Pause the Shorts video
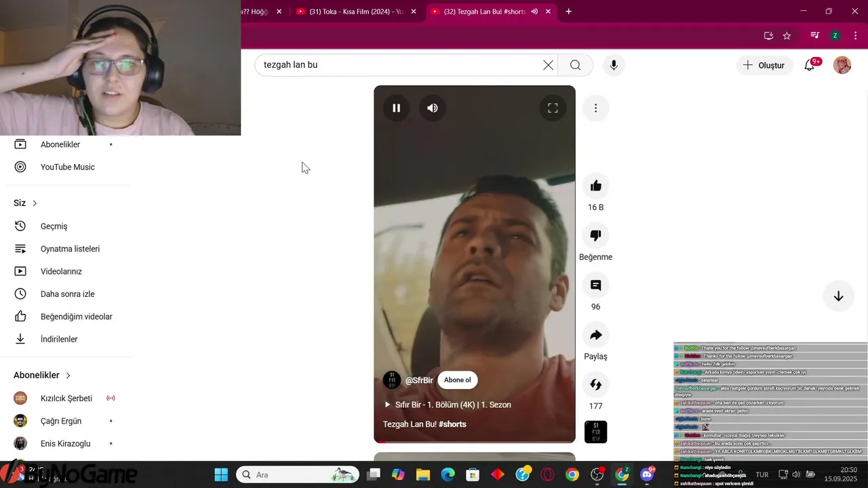The image size is (868, 488). coord(397,108)
